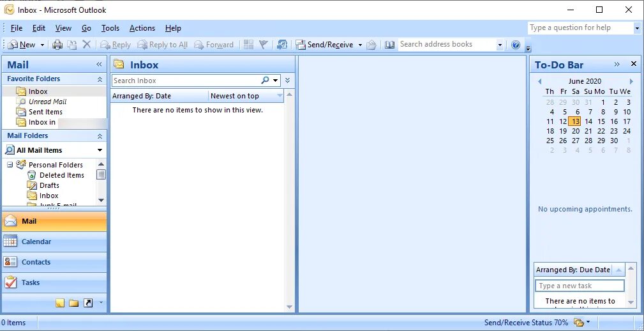Collapse the Favorite Folders section

100,79
